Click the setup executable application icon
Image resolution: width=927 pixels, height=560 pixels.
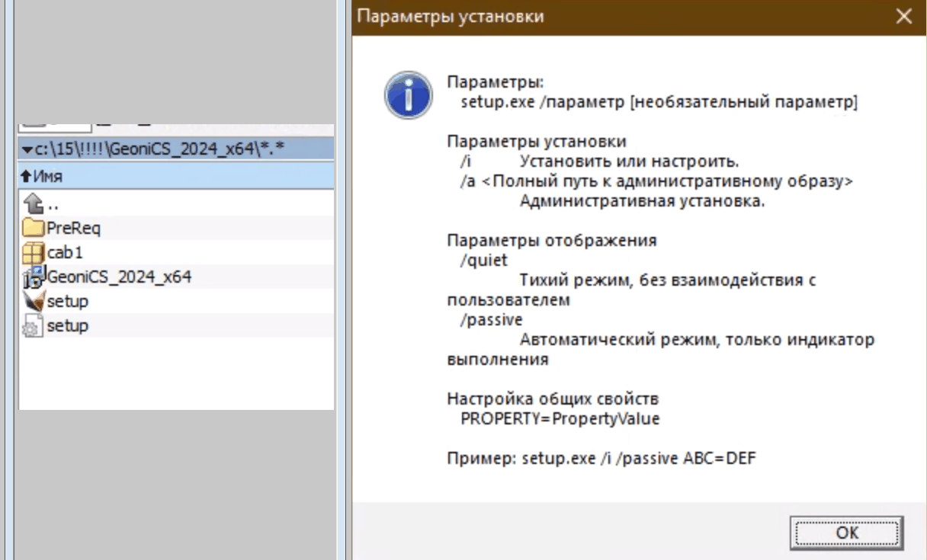tap(34, 302)
